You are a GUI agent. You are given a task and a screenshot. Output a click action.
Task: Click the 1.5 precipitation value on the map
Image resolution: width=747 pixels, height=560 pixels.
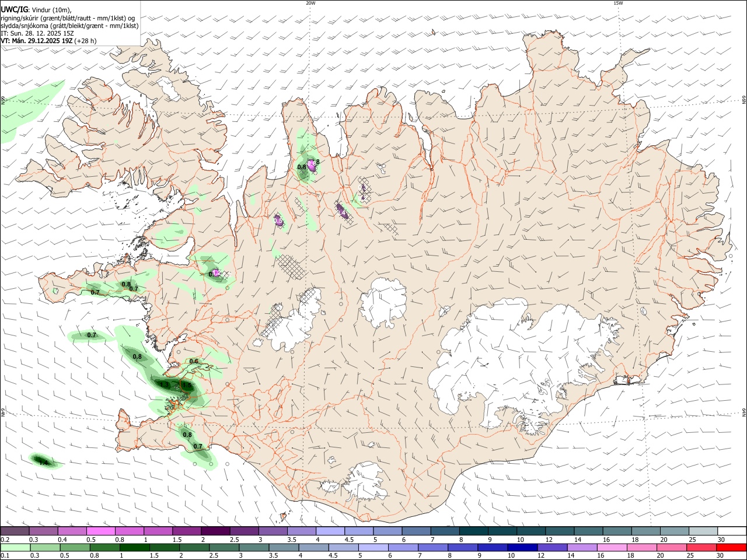[x=187, y=385]
